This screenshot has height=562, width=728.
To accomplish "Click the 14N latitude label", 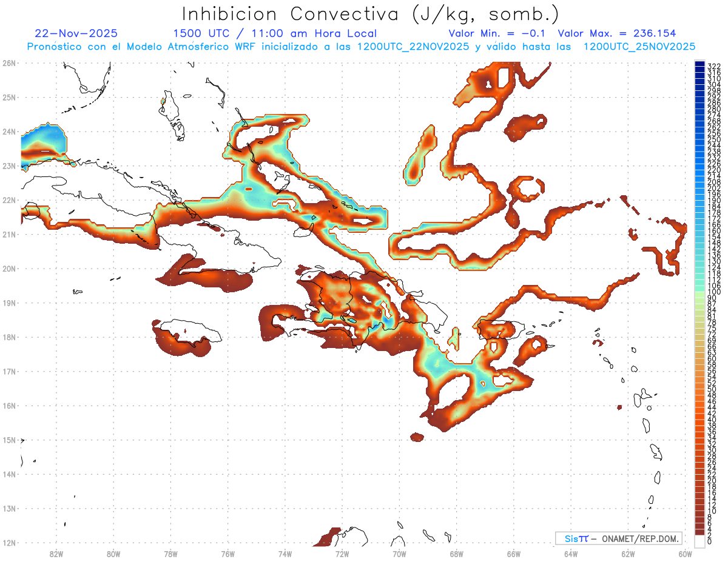I will point(8,474).
